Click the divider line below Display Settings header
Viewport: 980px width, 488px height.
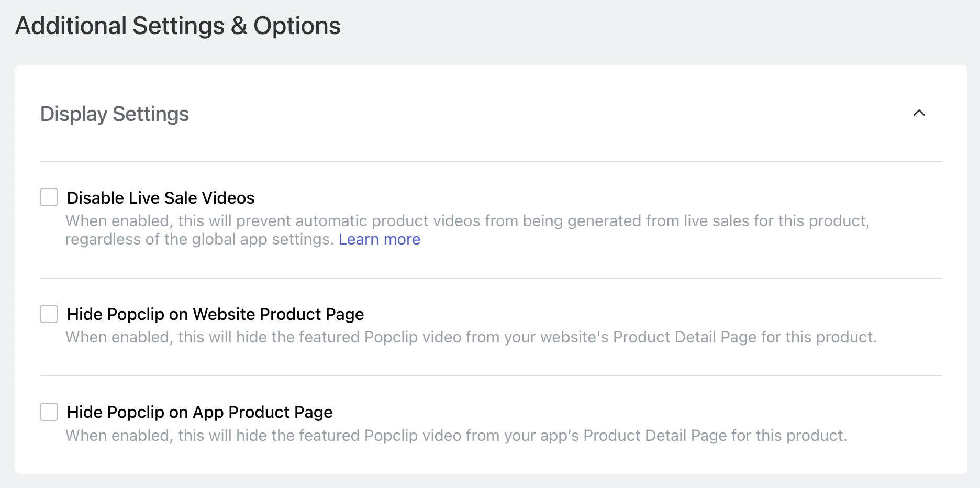(x=491, y=162)
